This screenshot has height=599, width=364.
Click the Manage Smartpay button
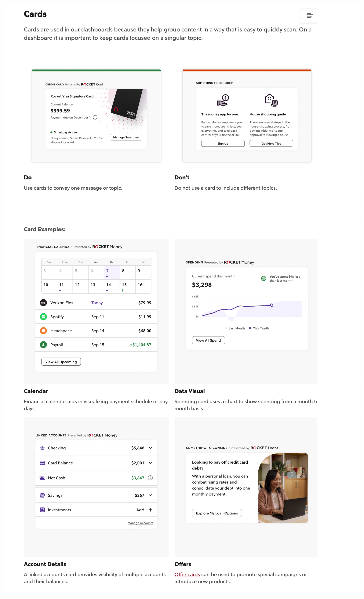(x=126, y=137)
